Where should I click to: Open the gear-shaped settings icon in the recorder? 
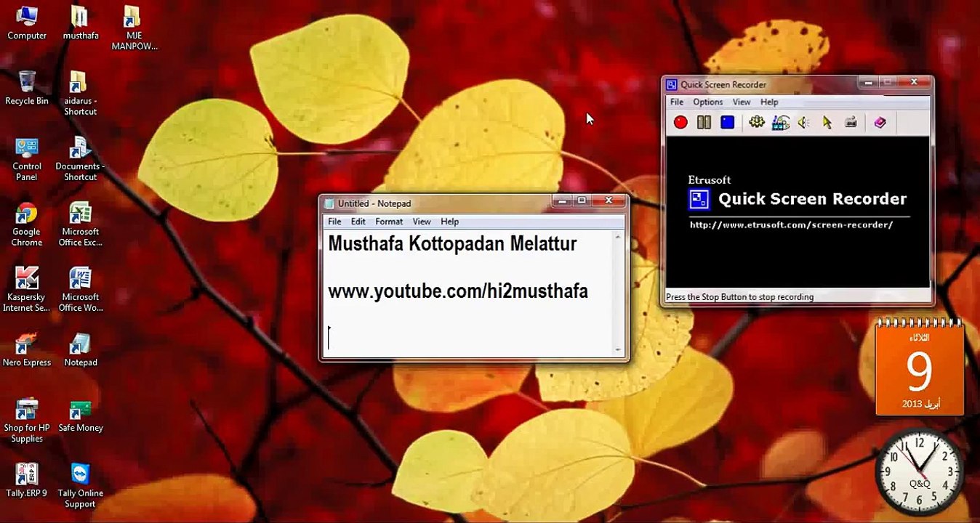point(757,123)
